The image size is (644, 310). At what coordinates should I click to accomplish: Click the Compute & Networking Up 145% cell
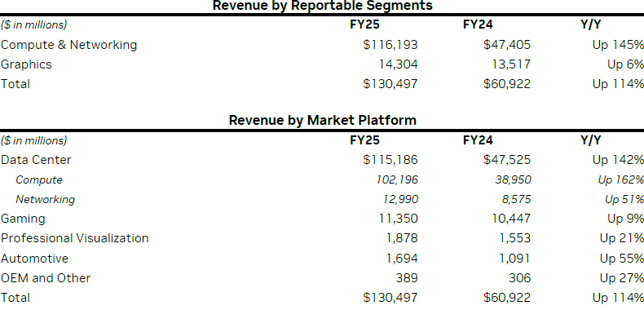618,44
